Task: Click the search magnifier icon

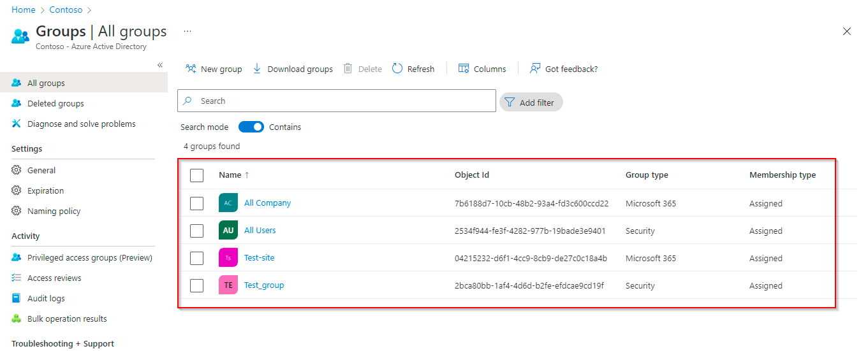Action: click(x=188, y=101)
